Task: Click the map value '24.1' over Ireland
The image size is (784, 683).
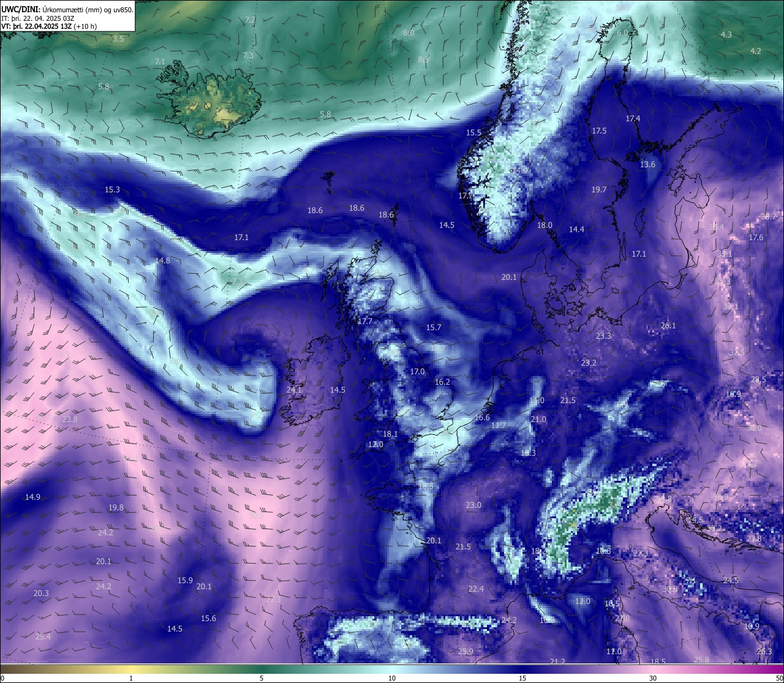Action: coord(294,389)
